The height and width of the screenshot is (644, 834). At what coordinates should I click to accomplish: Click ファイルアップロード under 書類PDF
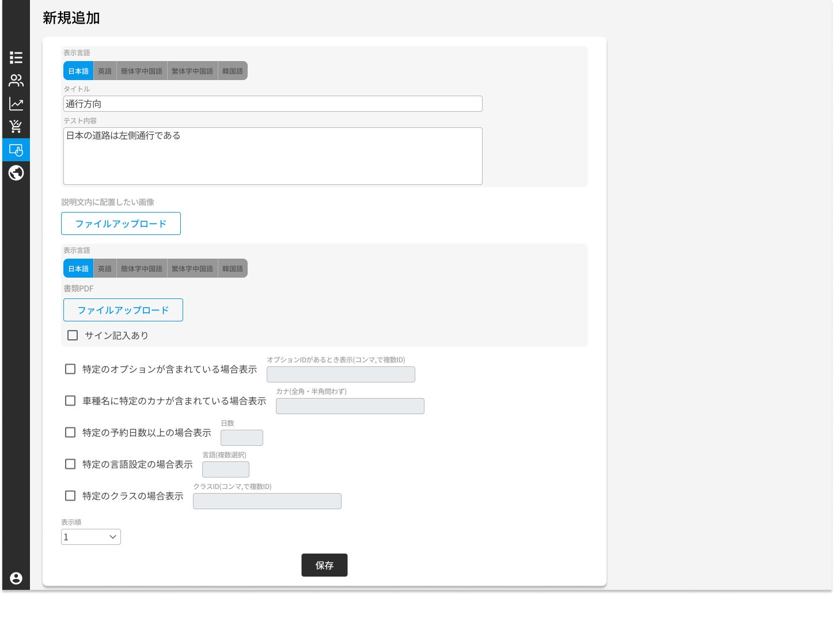pyautogui.click(x=123, y=310)
